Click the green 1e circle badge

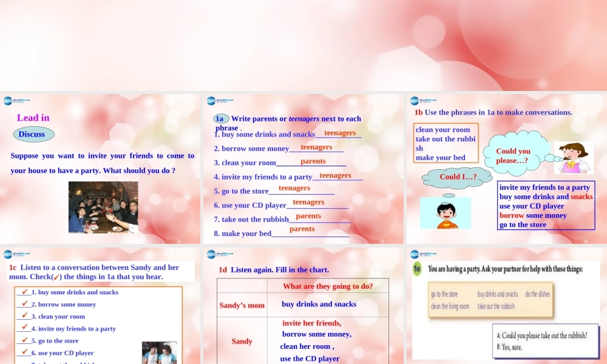(417, 268)
